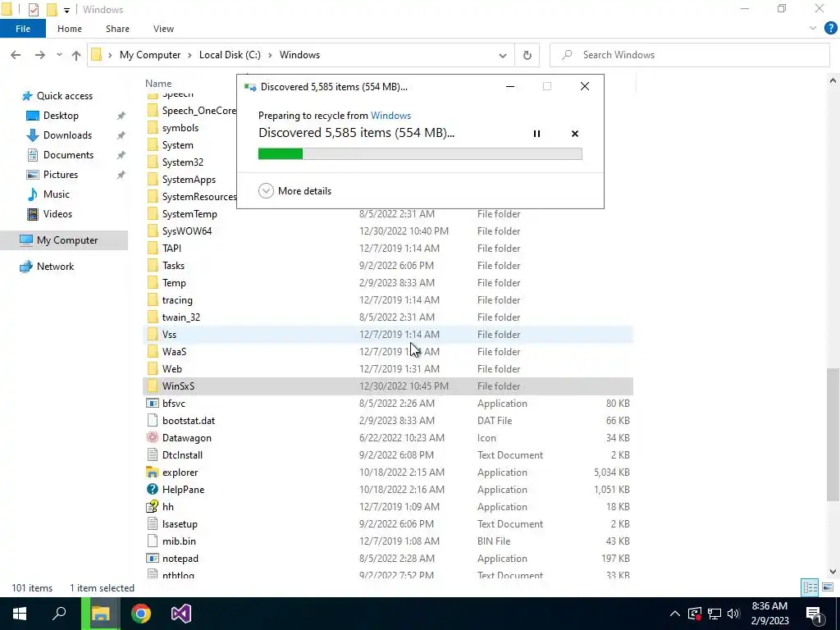
Task: Expand address bar history dropdown
Action: pyautogui.click(x=503, y=55)
